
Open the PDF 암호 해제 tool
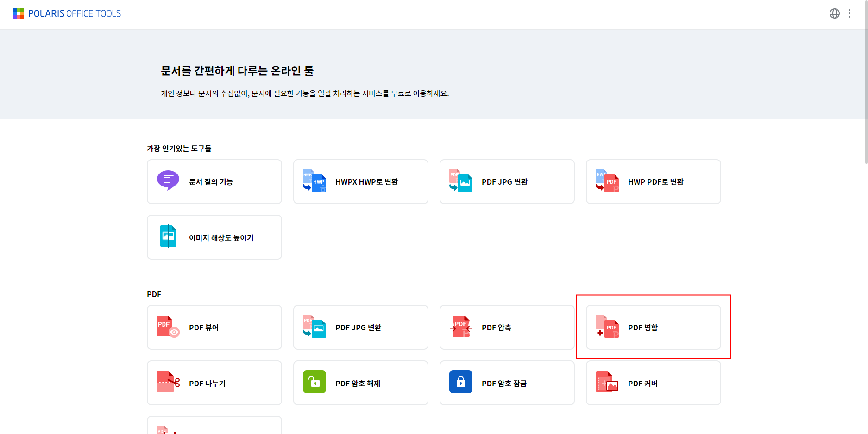[361, 383]
